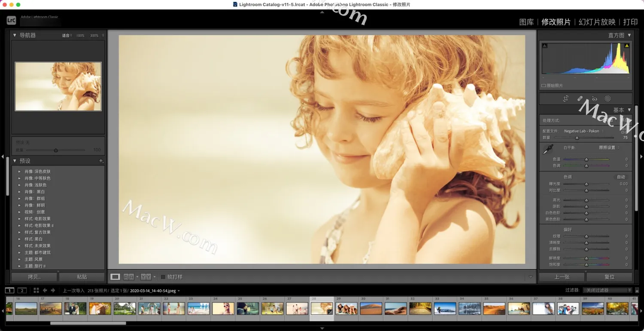
Task: Toggle the 原始照片 checkbox under histogram
Action: click(544, 86)
